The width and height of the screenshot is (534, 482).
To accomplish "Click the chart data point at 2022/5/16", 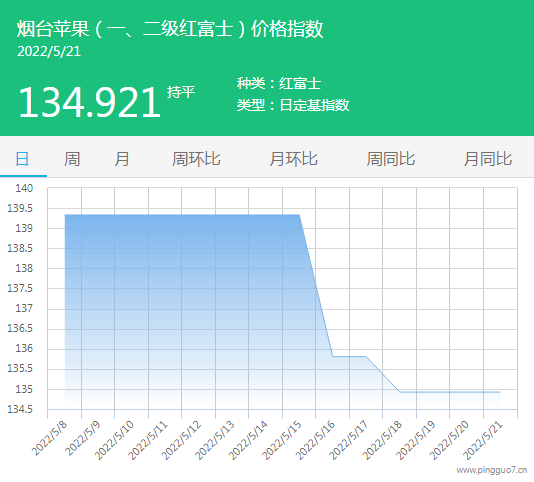I will [x=333, y=356].
